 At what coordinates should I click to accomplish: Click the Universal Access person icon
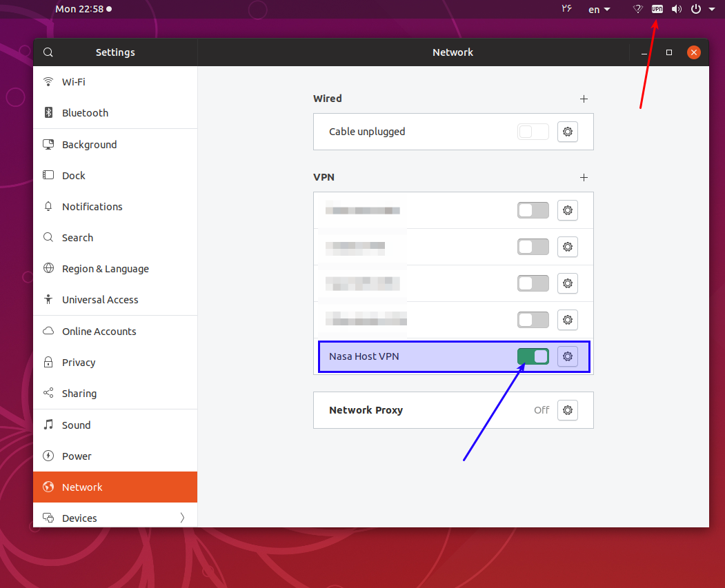(48, 299)
